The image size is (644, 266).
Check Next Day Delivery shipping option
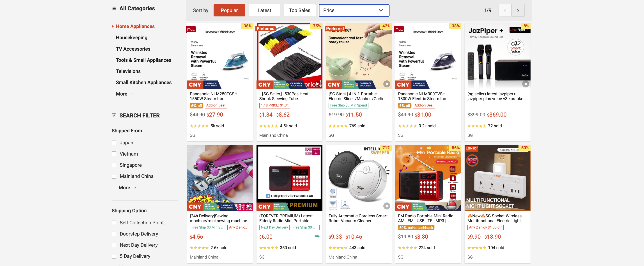pos(114,245)
